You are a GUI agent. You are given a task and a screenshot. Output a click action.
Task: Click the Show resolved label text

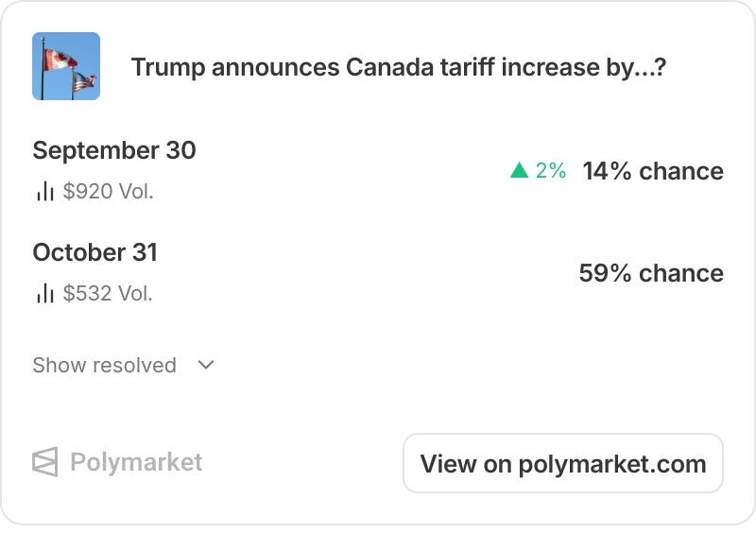coord(104,365)
